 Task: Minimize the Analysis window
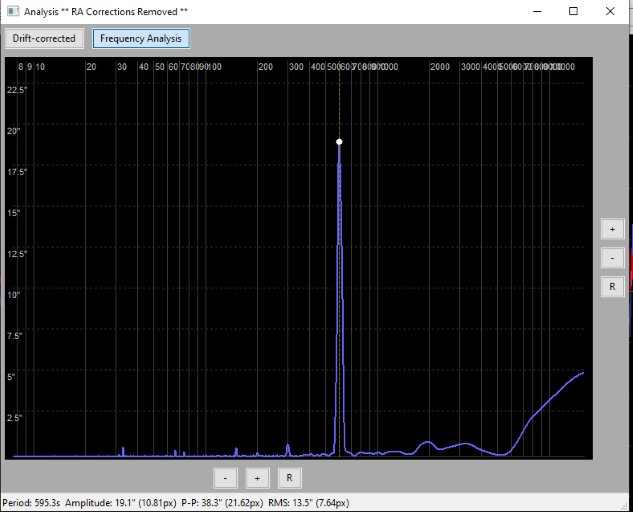537,11
